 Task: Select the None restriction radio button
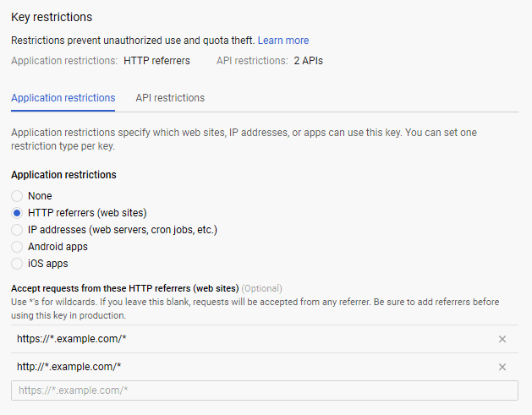coord(17,196)
